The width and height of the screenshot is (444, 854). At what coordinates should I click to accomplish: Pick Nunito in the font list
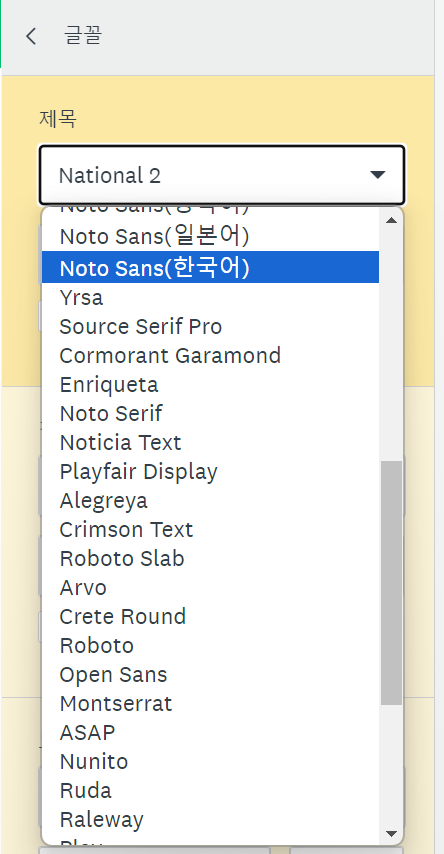point(210,761)
